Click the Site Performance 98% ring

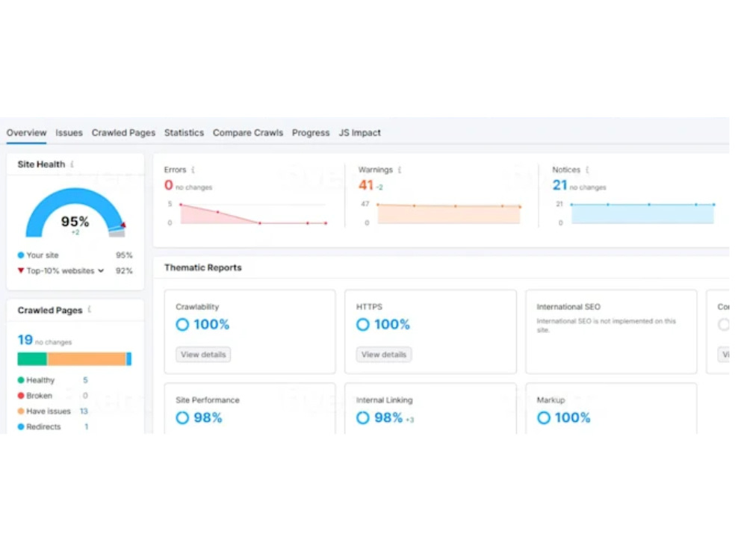click(x=182, y=418)
